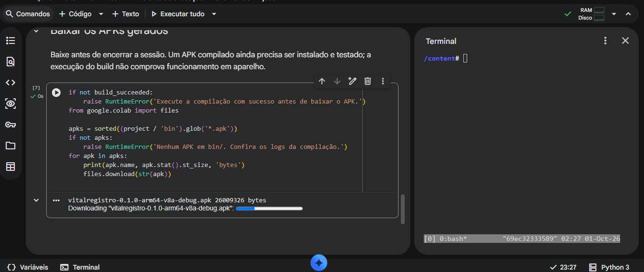Open output options ellipsis icon
644x272 pixels.
[56, 200]
